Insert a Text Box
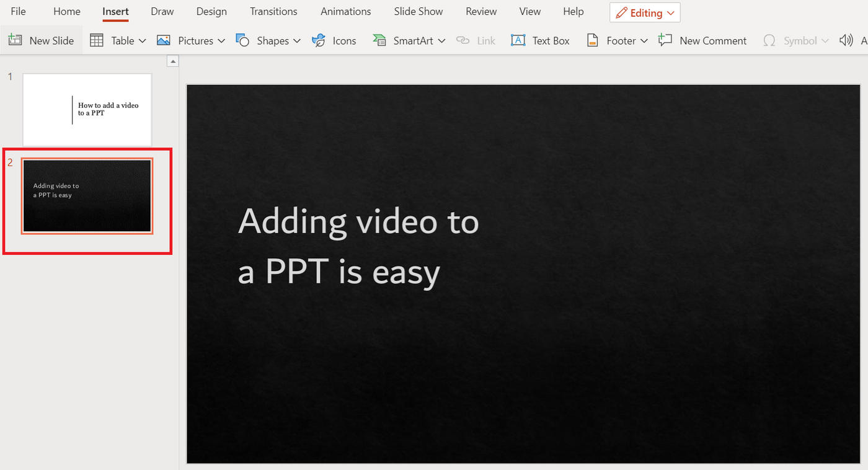868x470 pixels. (540, 40)
